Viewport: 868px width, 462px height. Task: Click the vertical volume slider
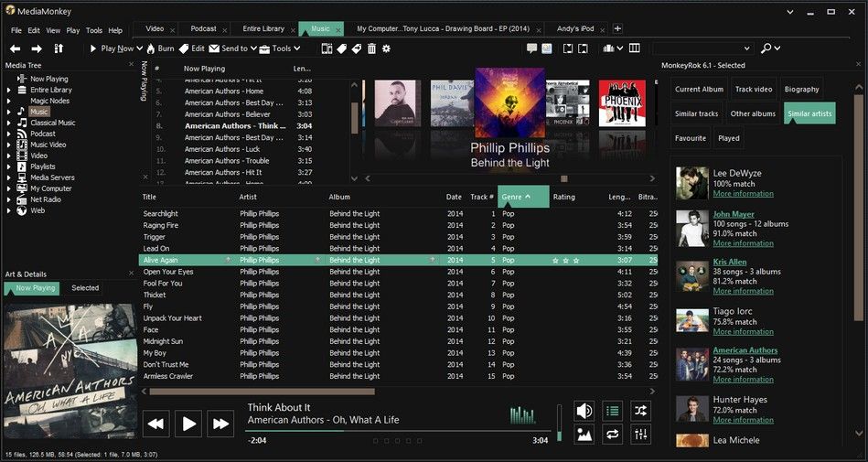559,424
